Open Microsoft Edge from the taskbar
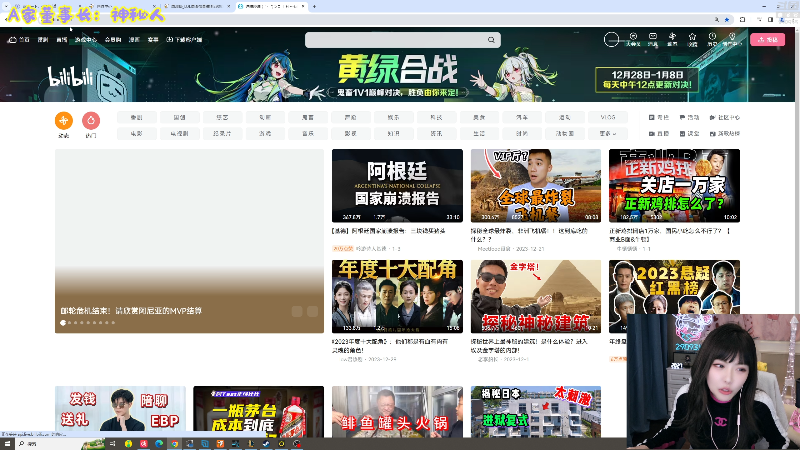Viewport: 800px width, 450px height. pyautogui.click(x=159, y=444)
